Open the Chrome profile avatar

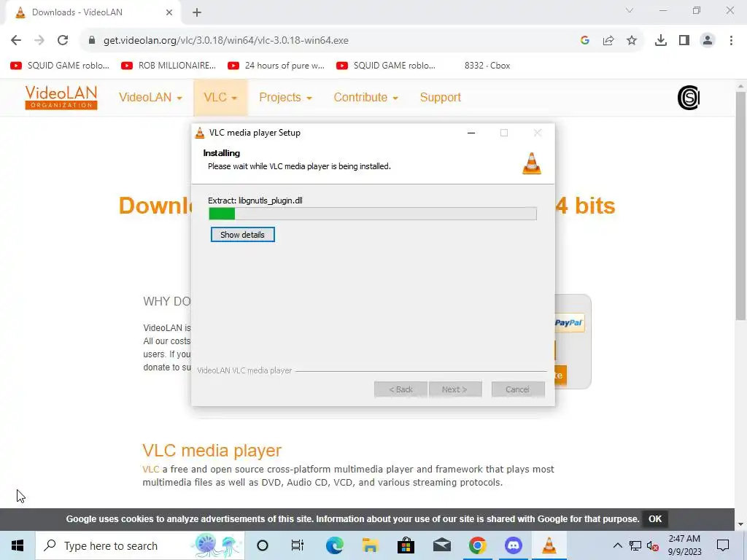click(708, 41)
